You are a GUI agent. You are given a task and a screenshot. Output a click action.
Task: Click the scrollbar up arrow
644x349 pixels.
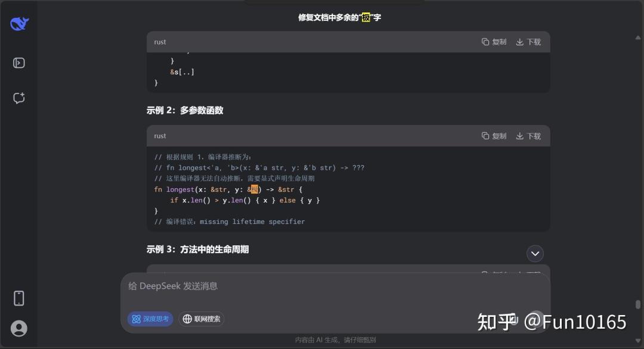[638, 38]
